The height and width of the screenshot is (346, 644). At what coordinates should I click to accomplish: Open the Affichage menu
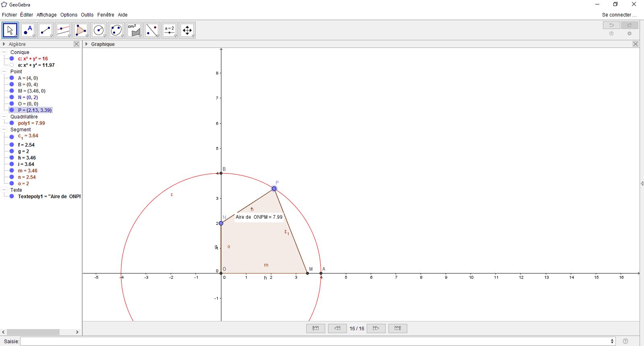[46, 15]
